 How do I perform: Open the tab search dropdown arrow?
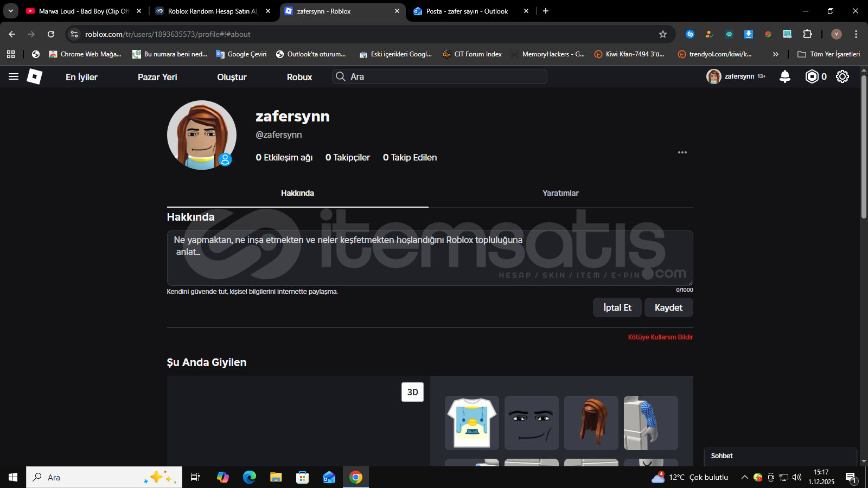[10, 11]
